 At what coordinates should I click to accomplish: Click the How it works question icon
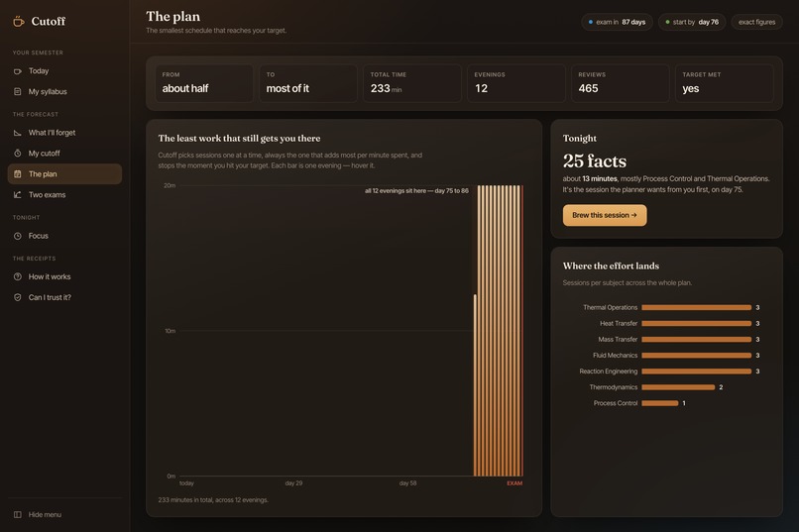[17, 277]
